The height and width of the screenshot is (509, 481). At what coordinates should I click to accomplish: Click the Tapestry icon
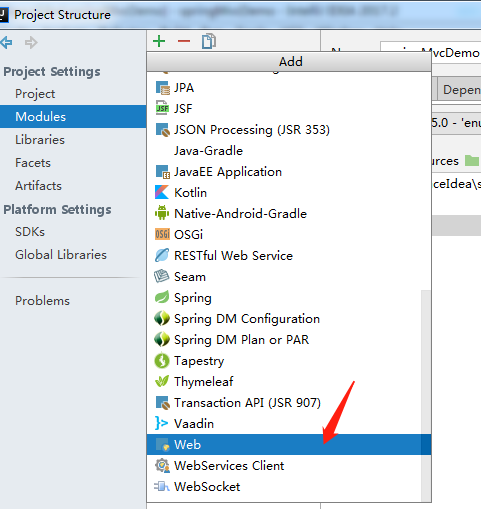pyautogui.click(x=162, y=361)
